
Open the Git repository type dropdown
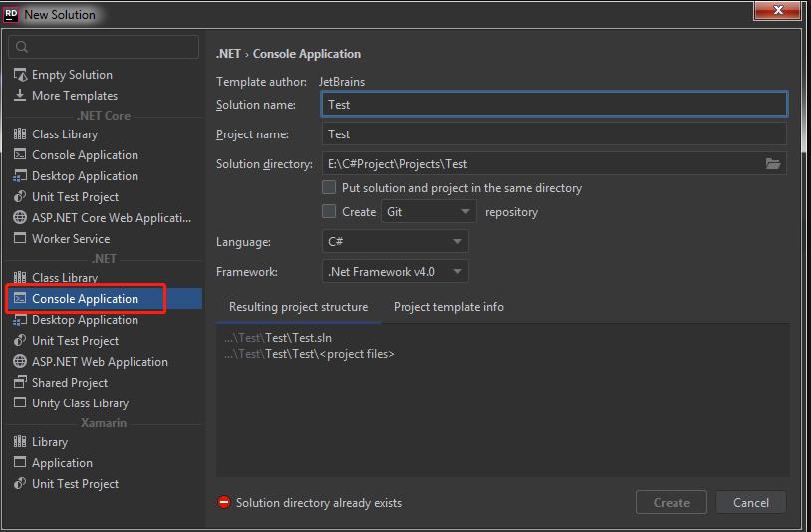(429, 212)
